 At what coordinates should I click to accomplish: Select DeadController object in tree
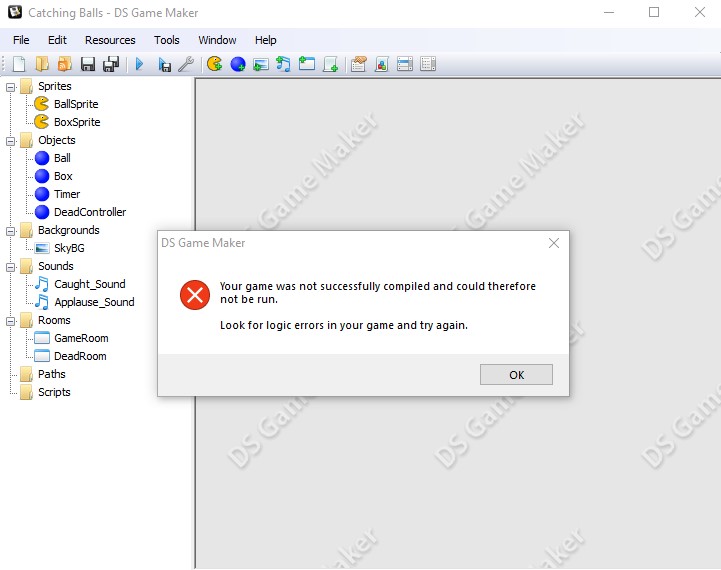pos(90,212)
